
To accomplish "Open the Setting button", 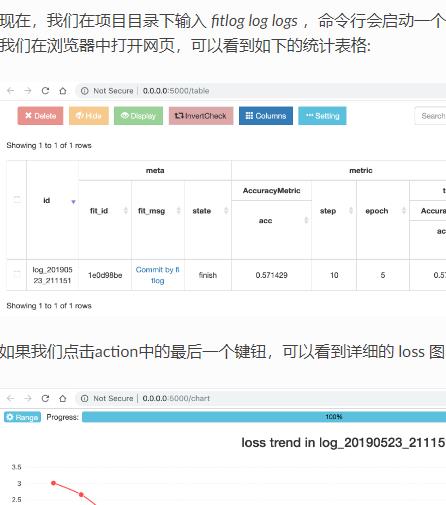I will pyautogui.click(x=322, y=116).
